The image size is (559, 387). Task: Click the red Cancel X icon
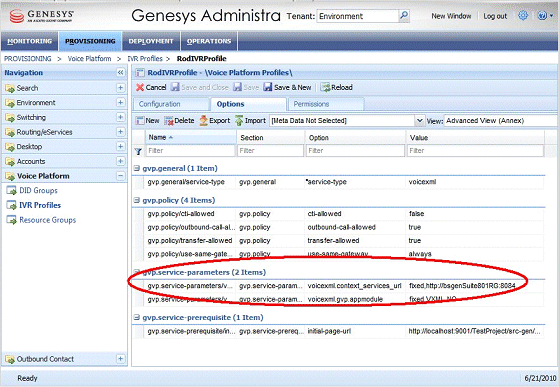click(140, 87)
